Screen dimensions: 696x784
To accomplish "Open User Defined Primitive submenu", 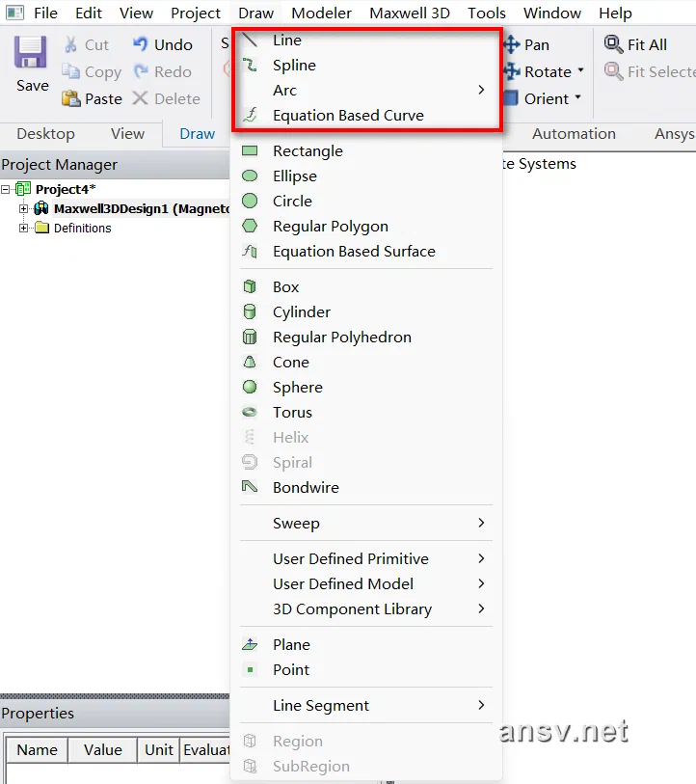I will (366, 559).
